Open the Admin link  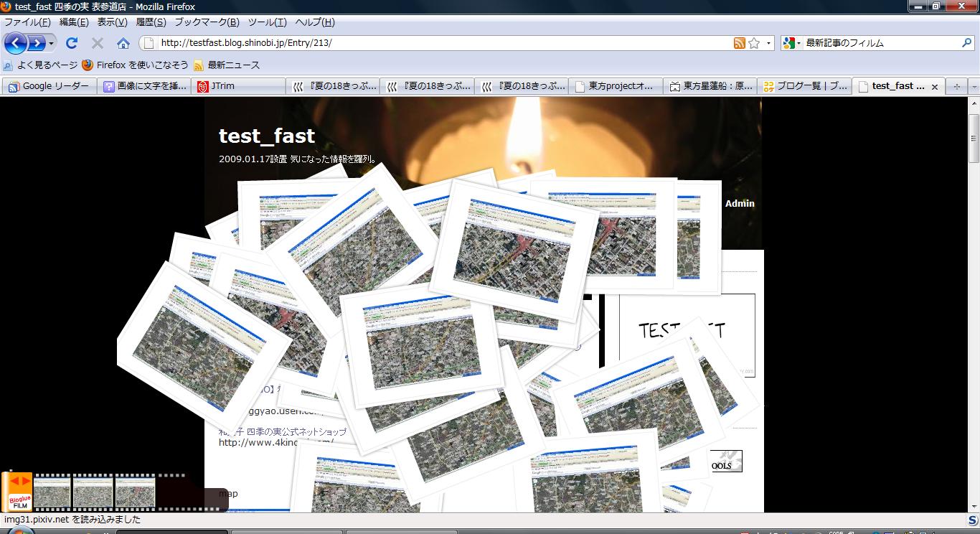(740, 203)
